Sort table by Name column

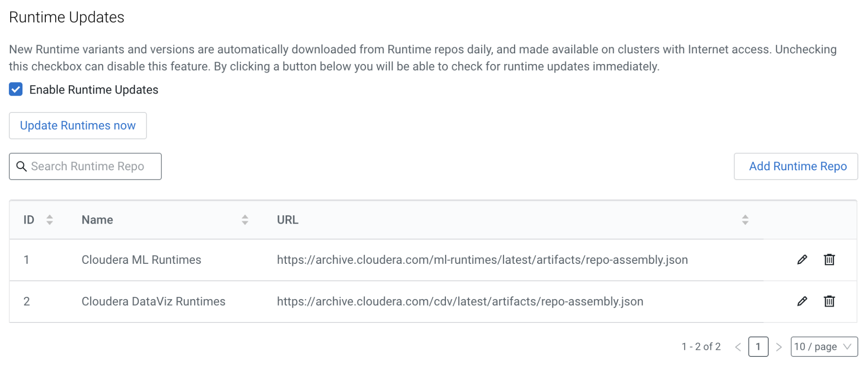click(x=245, y=220)
